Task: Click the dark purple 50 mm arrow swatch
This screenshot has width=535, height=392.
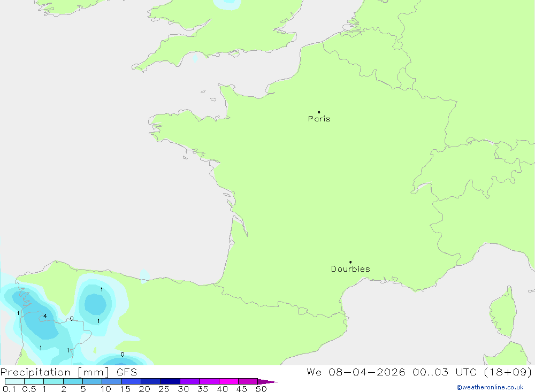Action: click(x=267, y=382)
